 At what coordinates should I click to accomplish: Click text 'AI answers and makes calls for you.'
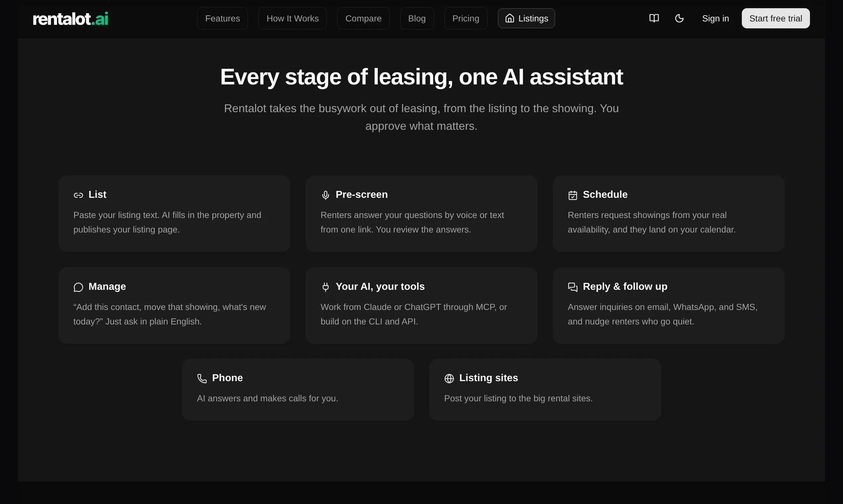coord(268,398)
